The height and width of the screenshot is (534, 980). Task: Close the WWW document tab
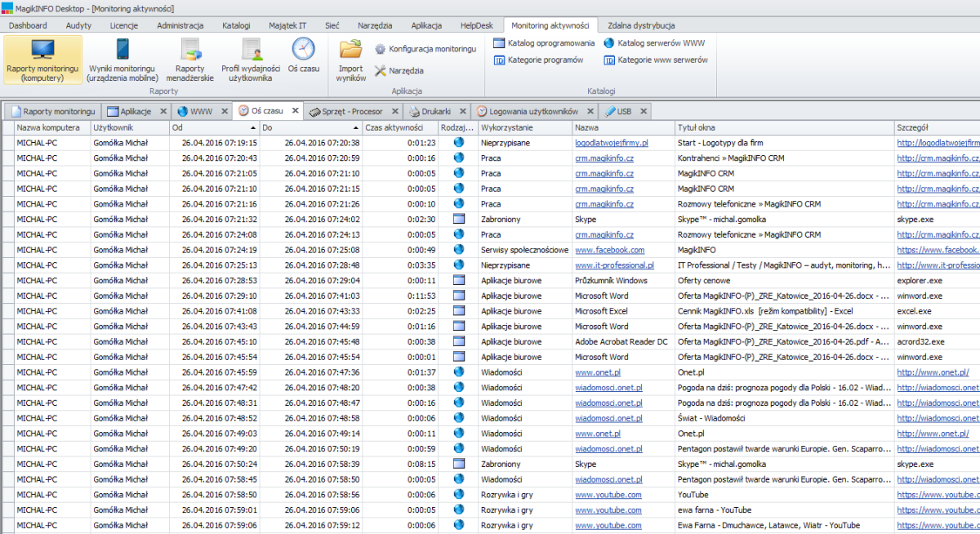tap(224, 111)
